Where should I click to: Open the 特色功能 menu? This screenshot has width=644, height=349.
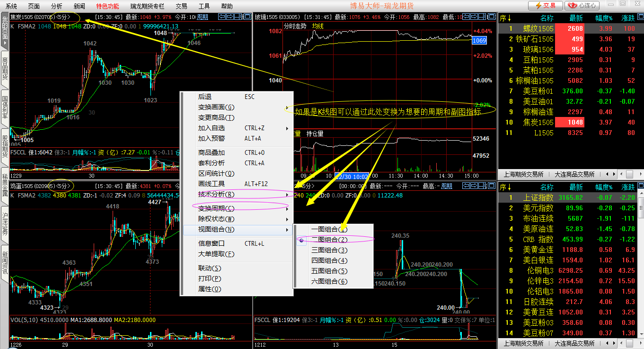click(107, 6)
